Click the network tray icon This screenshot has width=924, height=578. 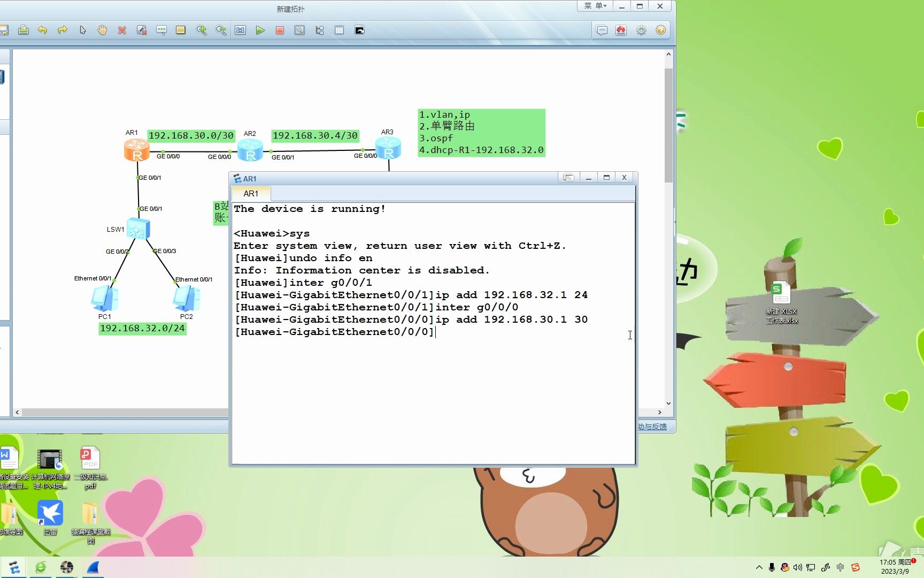[811, 567]
